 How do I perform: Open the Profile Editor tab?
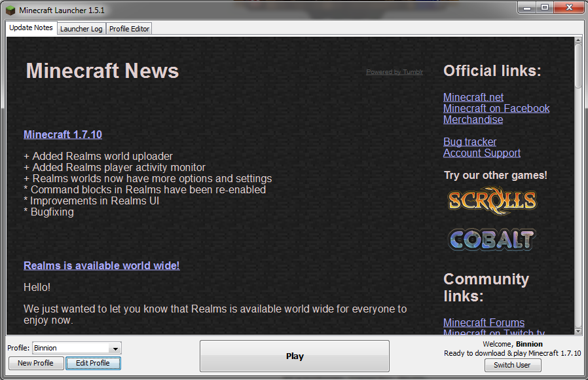tap(129, 29)
